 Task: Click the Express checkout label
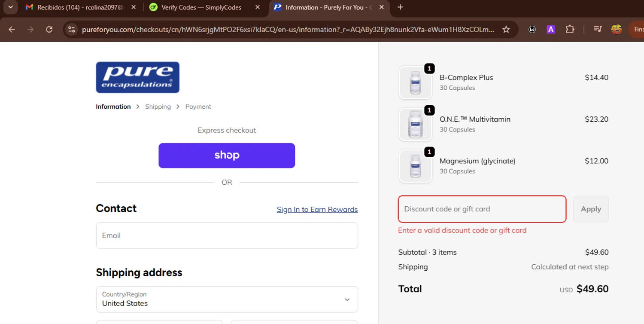coord(227,130)
